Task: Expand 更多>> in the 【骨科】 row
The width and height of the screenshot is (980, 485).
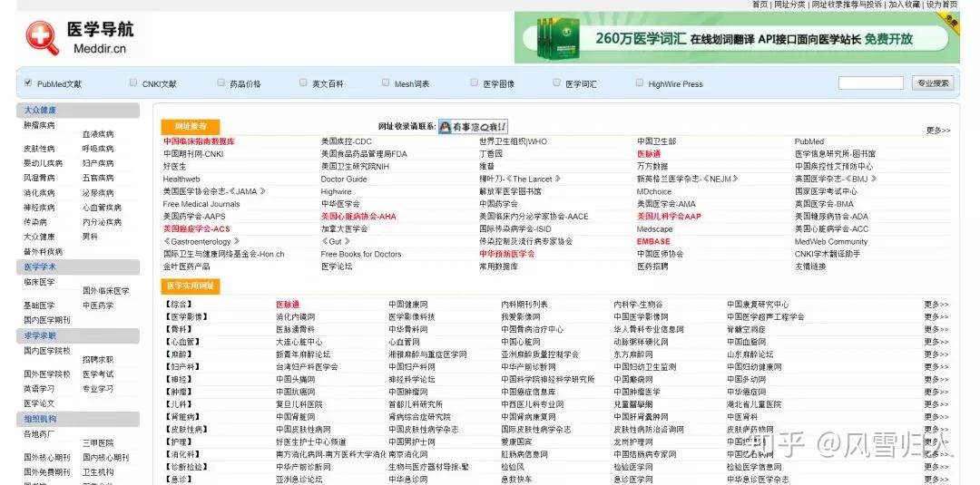Action: pos(936,330)
